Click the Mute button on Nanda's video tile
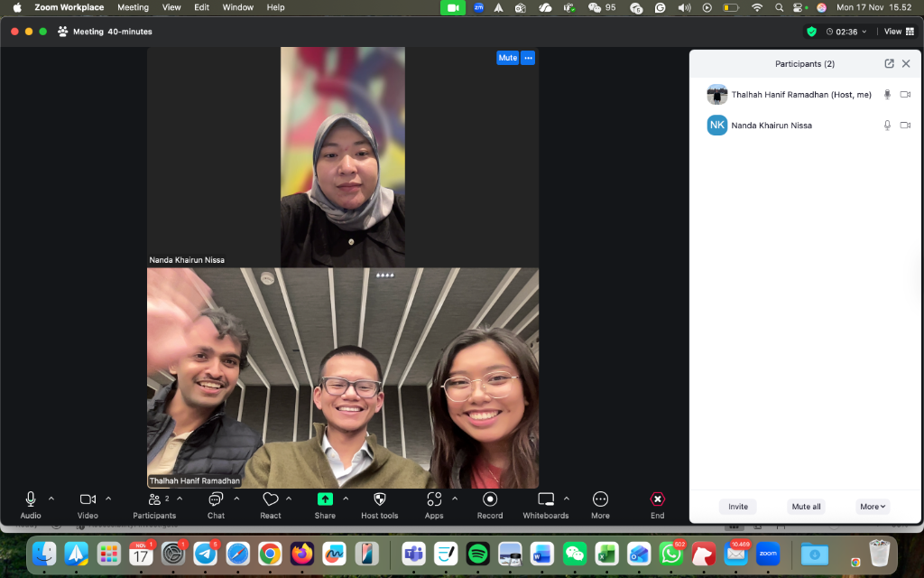 point(507,57)
